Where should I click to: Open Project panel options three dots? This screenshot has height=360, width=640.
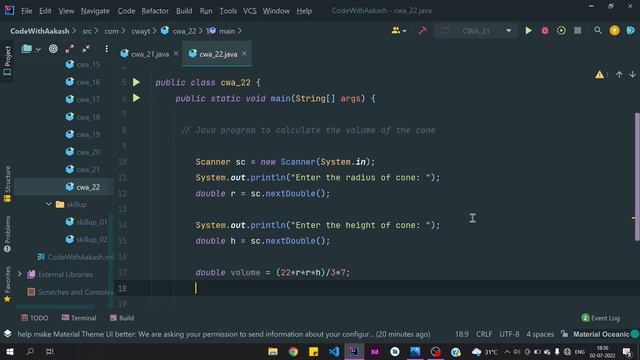[x=106, y=49]
